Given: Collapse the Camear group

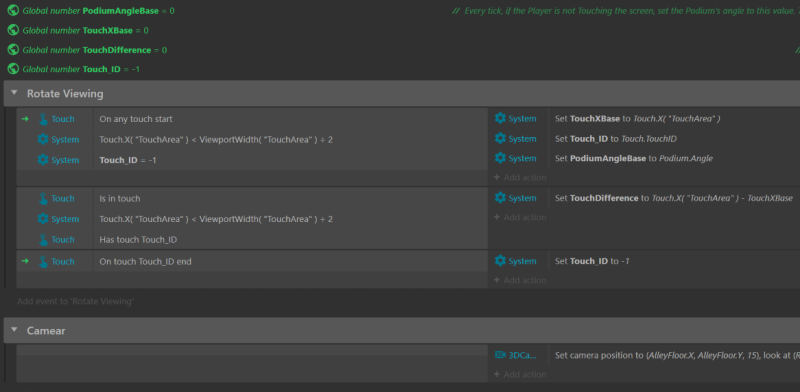Looking at the screenshot, I should click(x=14, y=330).
